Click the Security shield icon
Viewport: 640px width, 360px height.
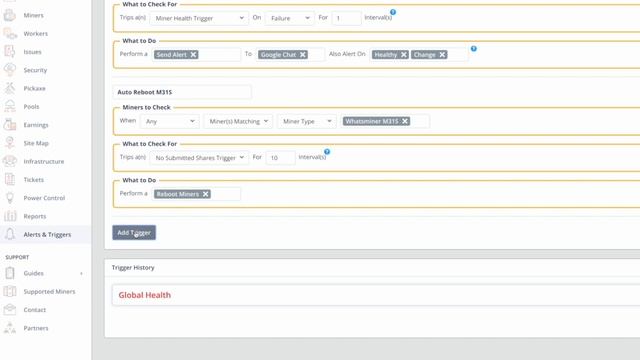9,70
